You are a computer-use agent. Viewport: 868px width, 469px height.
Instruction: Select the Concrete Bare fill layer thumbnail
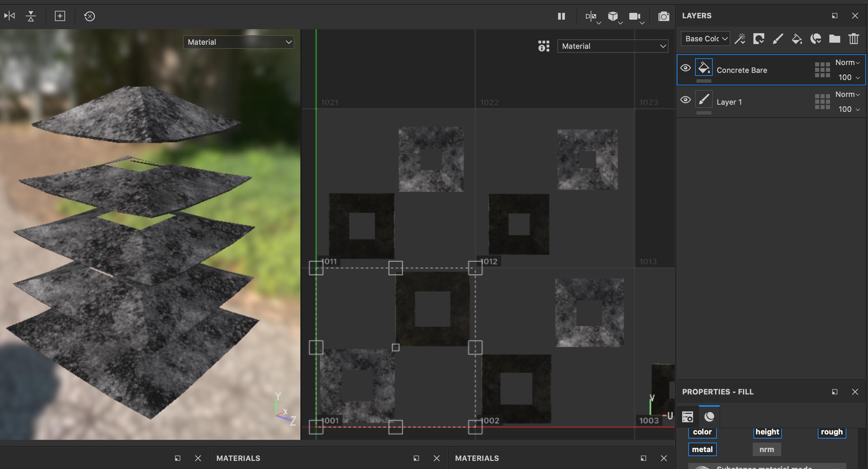pos(704,67)
